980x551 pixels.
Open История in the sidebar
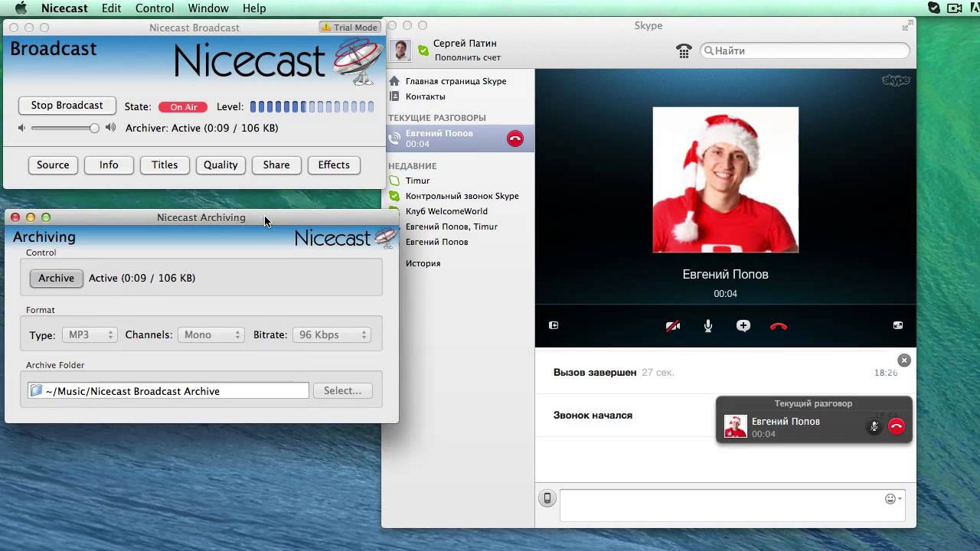[x=423, y=263]
